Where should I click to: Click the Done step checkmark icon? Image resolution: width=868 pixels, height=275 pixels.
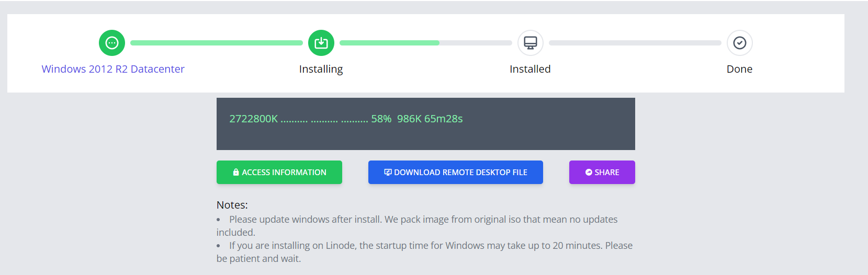[740, 43]
